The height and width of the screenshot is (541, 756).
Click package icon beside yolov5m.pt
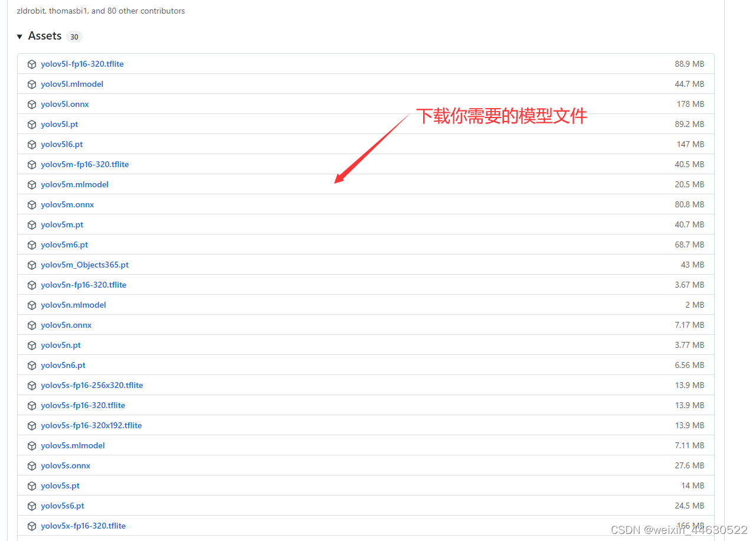pyautogui.click(x=32, y=224)
